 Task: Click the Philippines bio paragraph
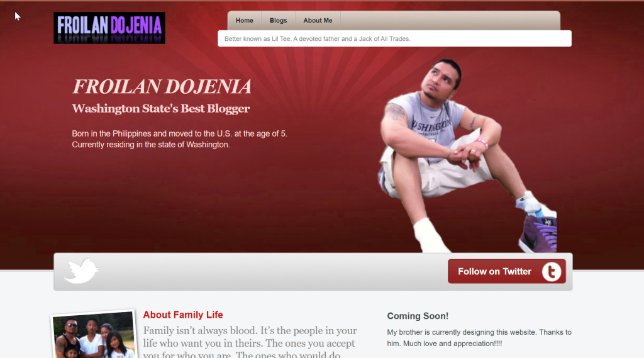coord(179,139)
